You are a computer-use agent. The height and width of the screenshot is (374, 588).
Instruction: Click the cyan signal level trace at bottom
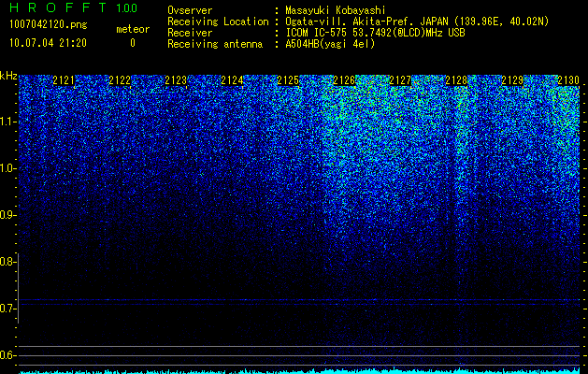coord(300,371)
